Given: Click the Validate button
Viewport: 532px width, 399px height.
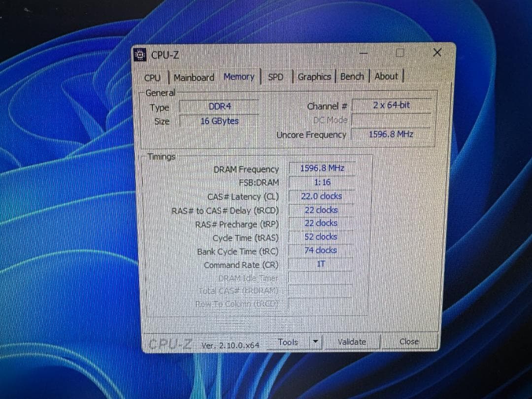Looking at the screenshot, I should click(x=352, y=341).
